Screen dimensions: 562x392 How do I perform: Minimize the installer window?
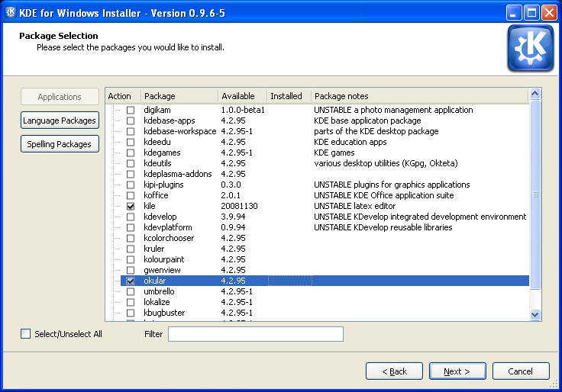[514, 13]
